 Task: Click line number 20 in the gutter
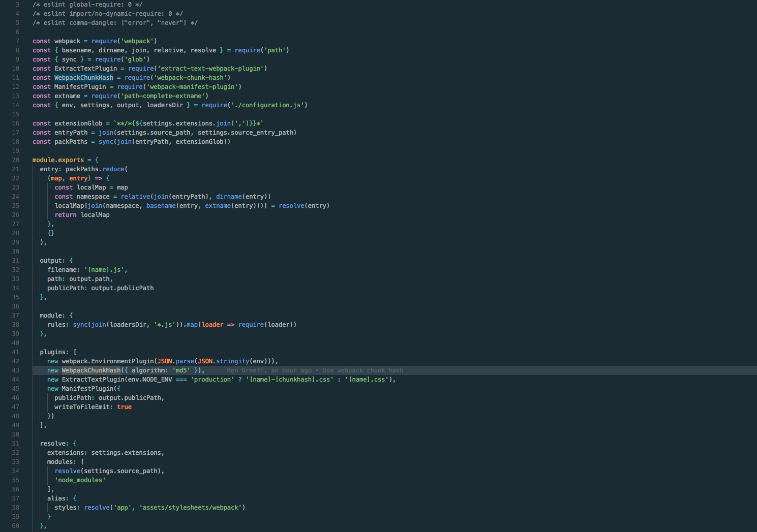coord(15,160)
